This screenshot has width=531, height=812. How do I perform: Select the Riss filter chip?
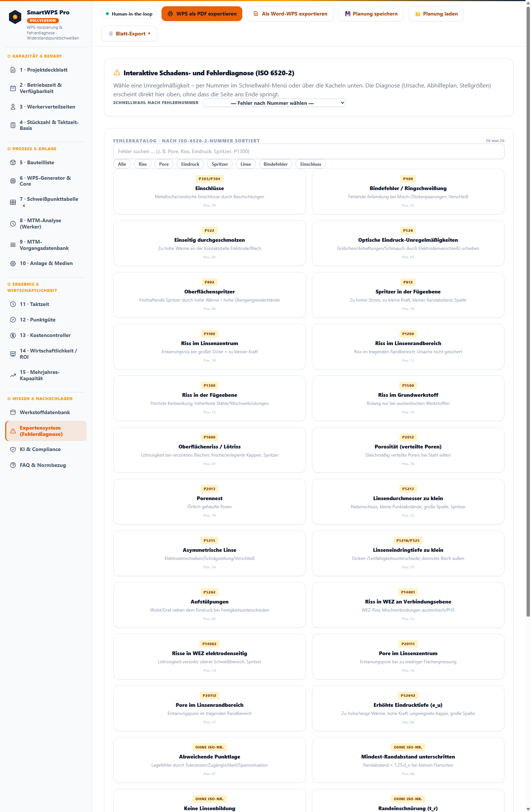[x=143, y=164]
